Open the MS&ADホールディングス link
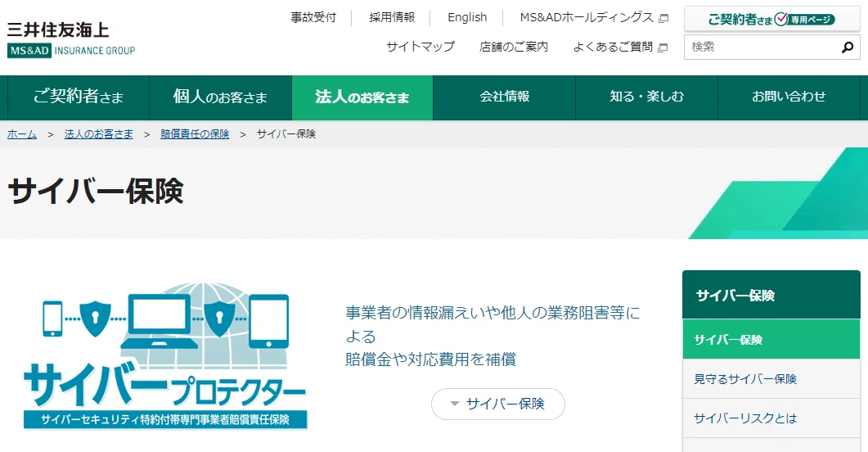868x452 pixels. click(587, 18)
